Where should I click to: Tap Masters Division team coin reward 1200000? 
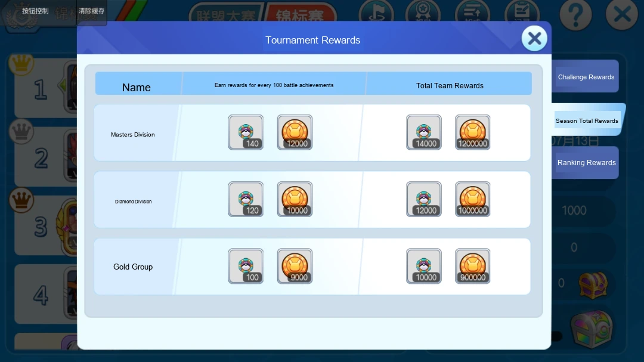point(473,132)
